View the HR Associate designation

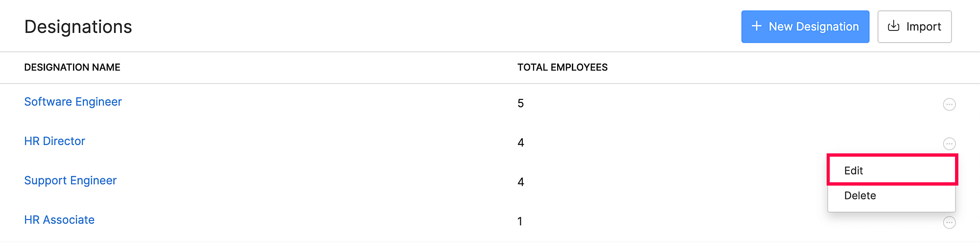59,220
